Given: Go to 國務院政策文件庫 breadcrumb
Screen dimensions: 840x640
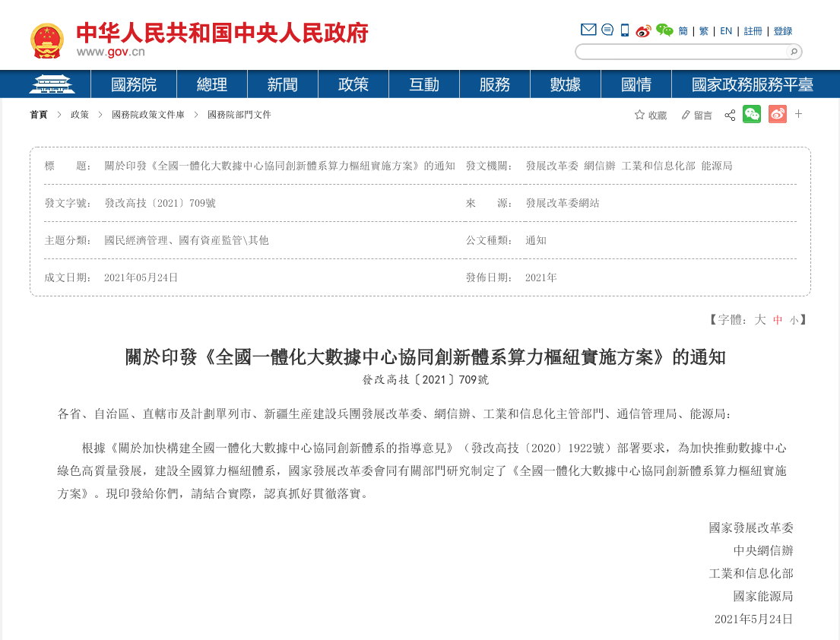Looking at the screenshot, I should pos(148,115).
